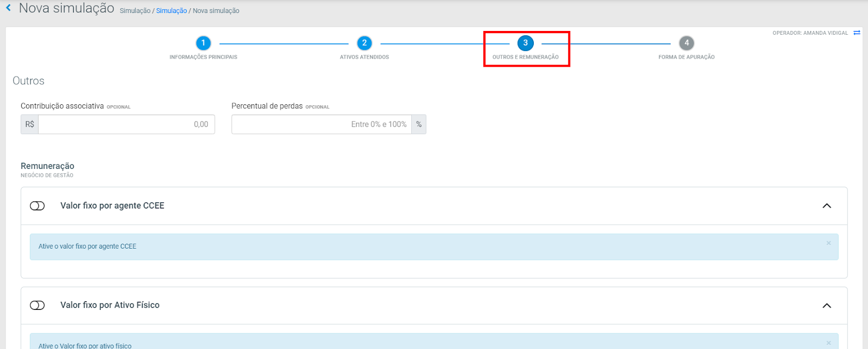
Task: Click the 'Negócio de gestão' subtitle
Action: click(x=47, y=175)
